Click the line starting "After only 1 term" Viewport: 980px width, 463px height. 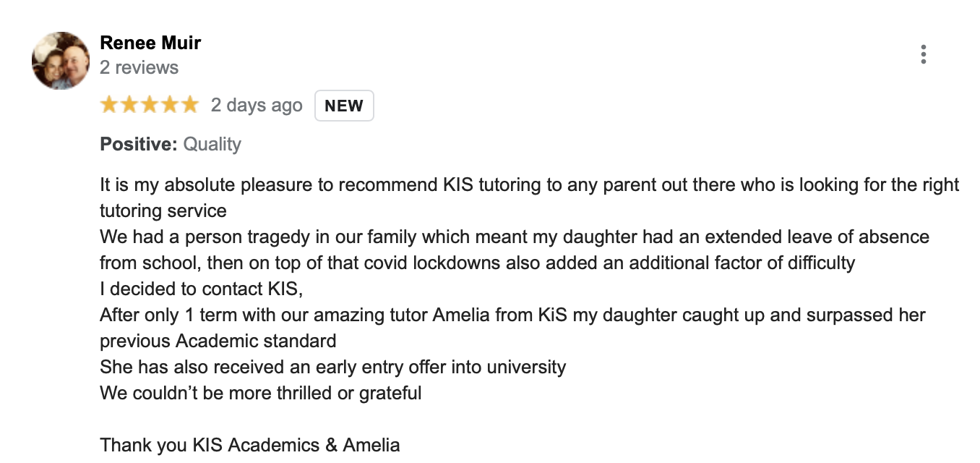[x=512, y=315]
